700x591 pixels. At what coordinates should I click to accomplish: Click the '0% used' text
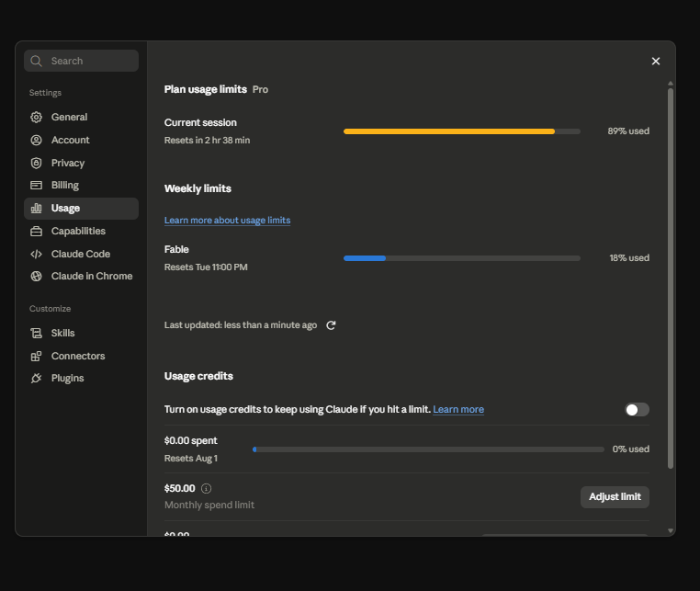(x=631, y=449)
